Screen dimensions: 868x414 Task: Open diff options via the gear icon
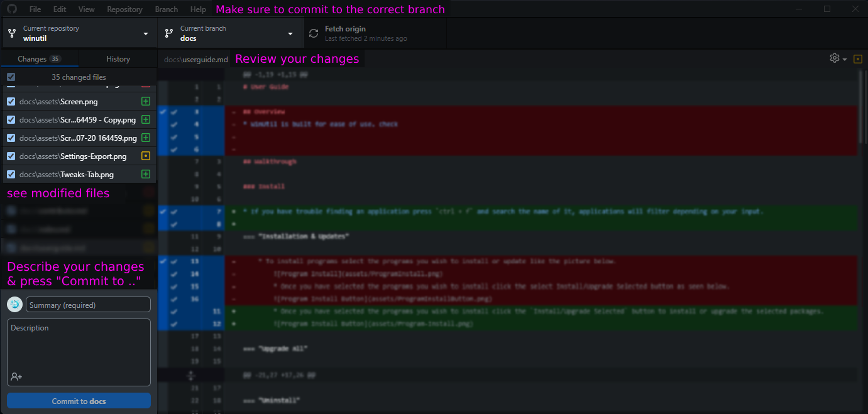point(833,58)
